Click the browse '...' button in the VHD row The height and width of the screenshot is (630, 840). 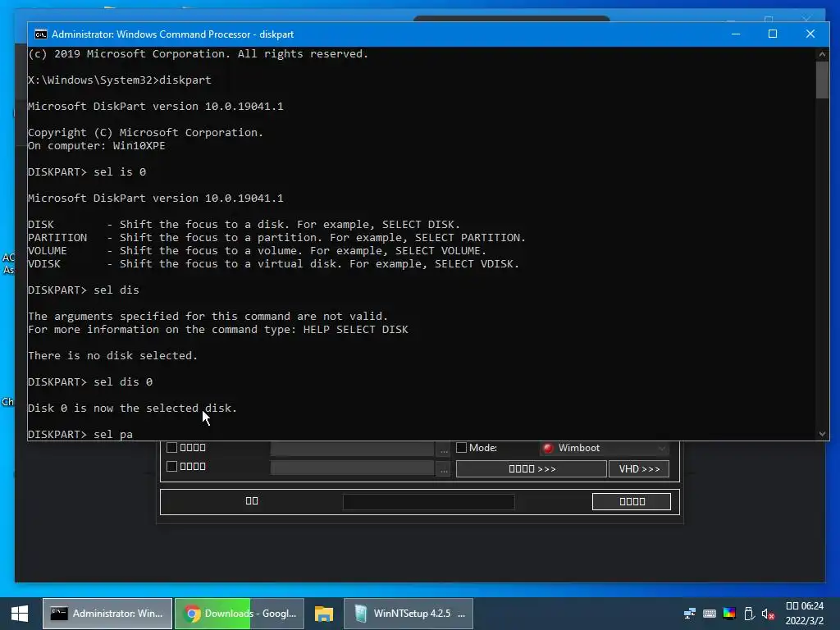444,468
